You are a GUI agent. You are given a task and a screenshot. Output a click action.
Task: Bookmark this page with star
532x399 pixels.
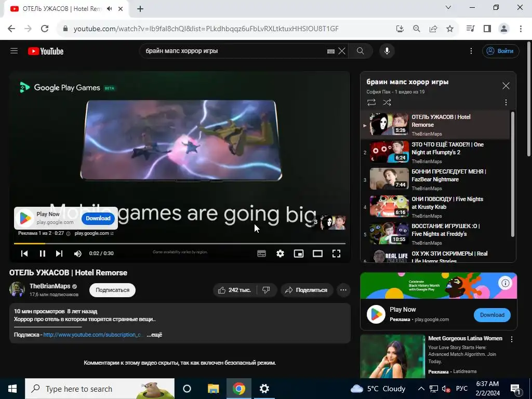450,29
